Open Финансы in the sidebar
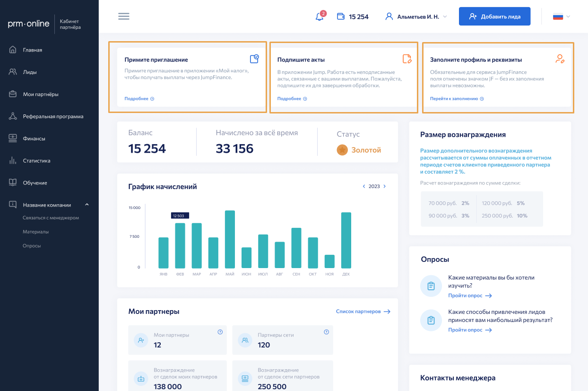This screenshot has width=588, height=391. click(34, 139)
